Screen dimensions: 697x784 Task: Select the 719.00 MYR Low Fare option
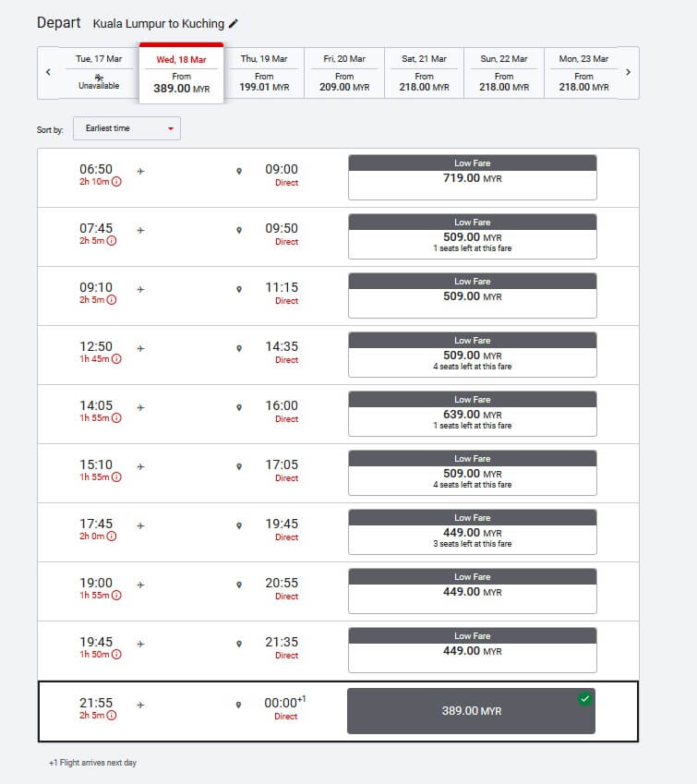[x=473, y=177]
